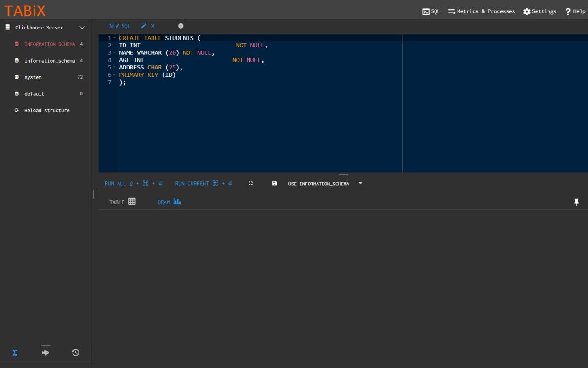Screen dimensions: 588x368
Task: Run all queries with RUN ALL
Action: click(115, 183)
